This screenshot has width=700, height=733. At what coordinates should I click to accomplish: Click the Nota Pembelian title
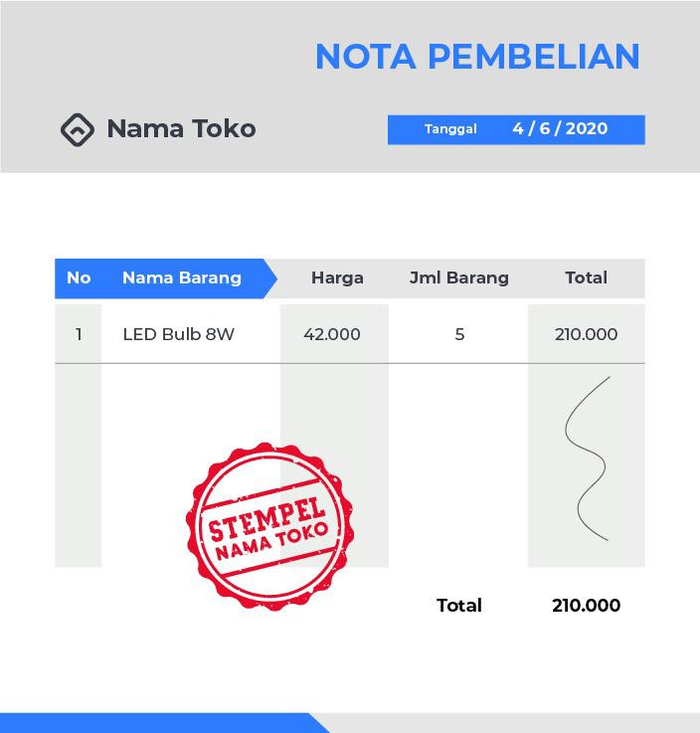click(477, 57)
